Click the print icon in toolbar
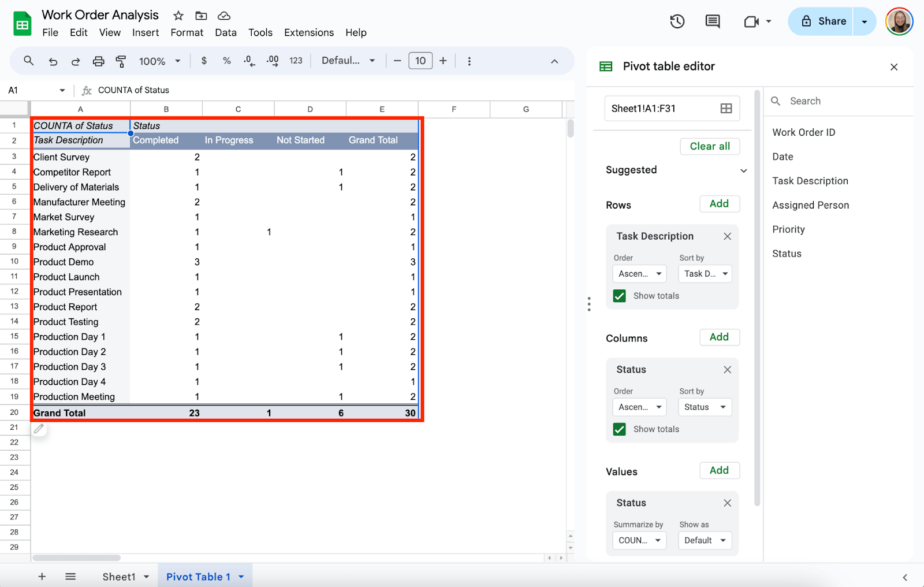This screenshot has width=924, height=587. tap(99, 61)
